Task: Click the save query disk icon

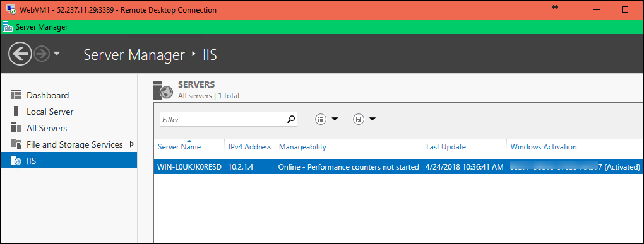Action: (x=359, y=119)
